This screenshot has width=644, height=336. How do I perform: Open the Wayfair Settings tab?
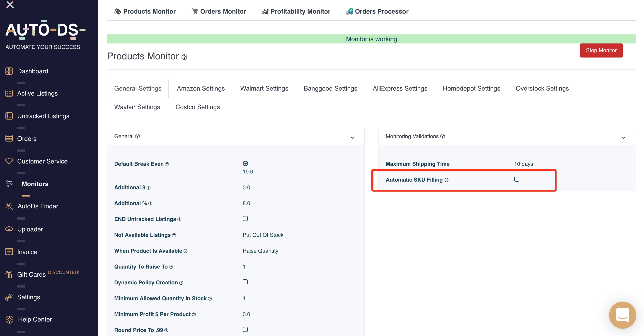tap(137, 107)
